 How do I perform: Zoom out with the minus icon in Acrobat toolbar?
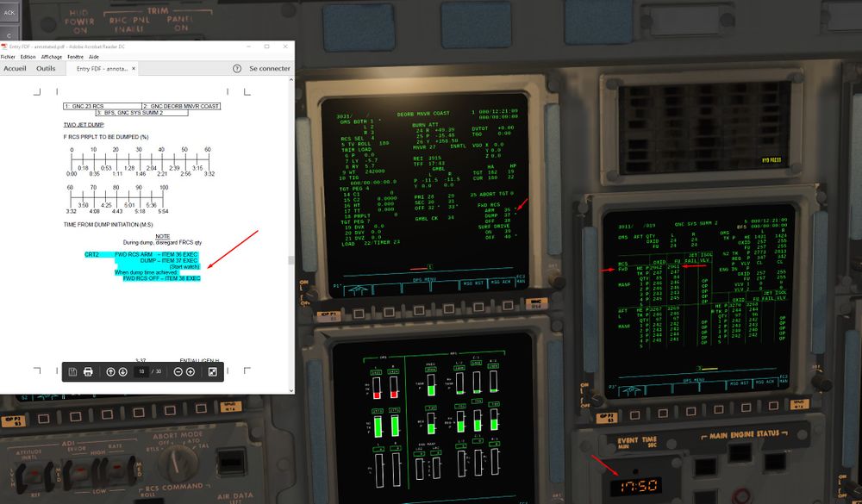[x=178, y=372]
